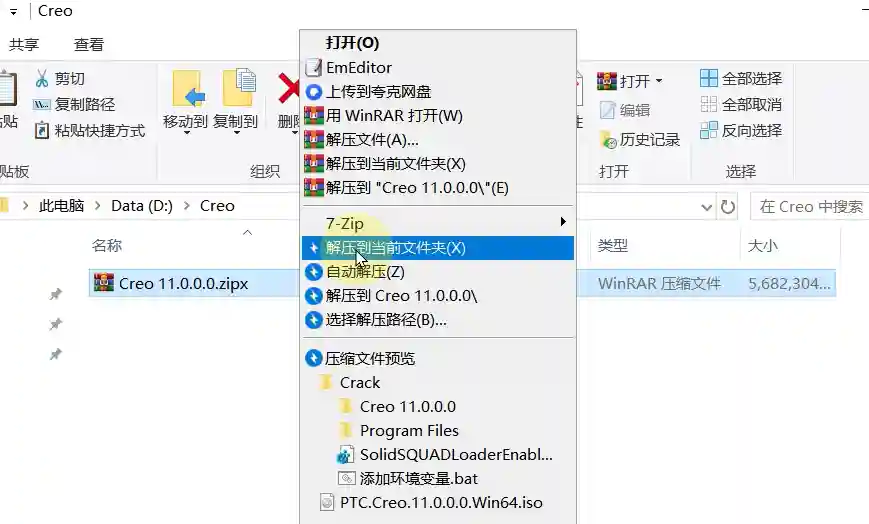
Task: Collapse the Name column sort arrow
Action: point(248,232)
